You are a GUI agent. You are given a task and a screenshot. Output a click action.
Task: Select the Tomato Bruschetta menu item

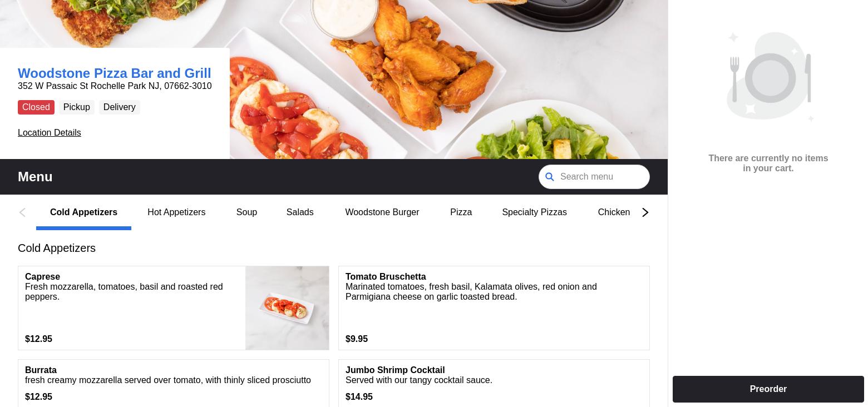pos(494,308)
